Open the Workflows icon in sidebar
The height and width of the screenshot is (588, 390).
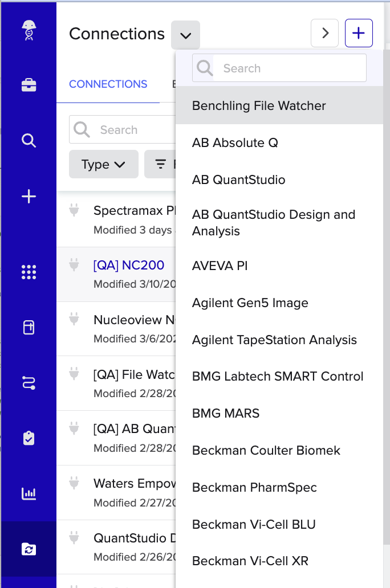point(29,383)
